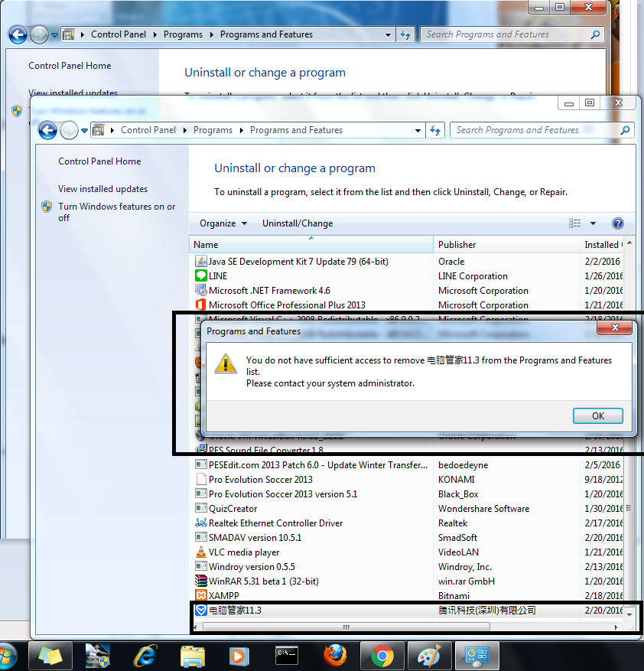Click Programs and Features in front breadcrumb
Viewport: 644px width, 671px height.
(296, 129)
